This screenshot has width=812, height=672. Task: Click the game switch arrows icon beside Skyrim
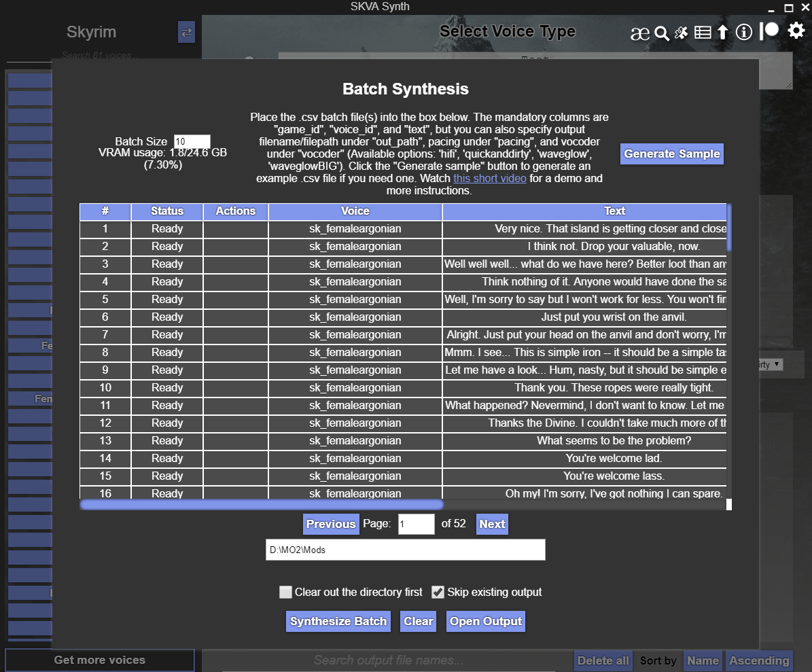[x=186, y=32]
